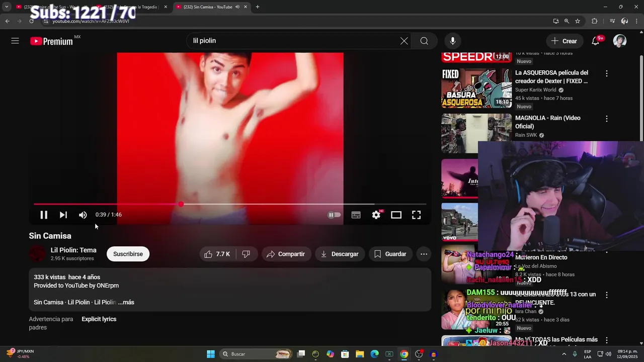Open YouTube notifications bell

click(x=596, y=41)
